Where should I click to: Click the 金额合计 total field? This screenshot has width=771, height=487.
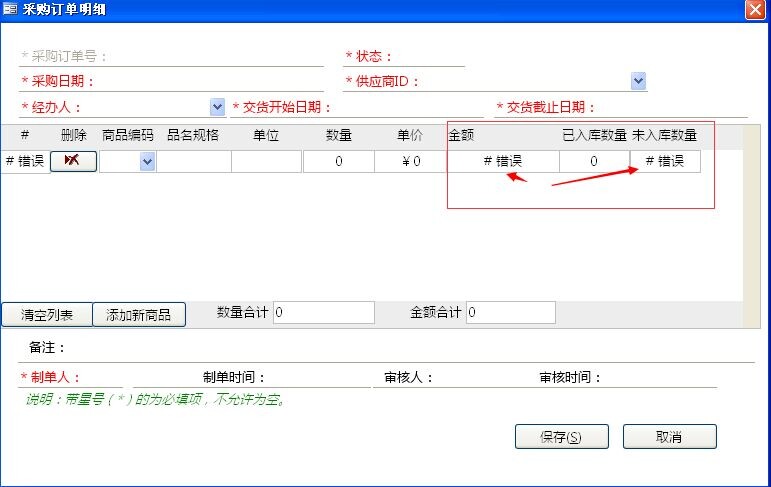pos(510,313)
